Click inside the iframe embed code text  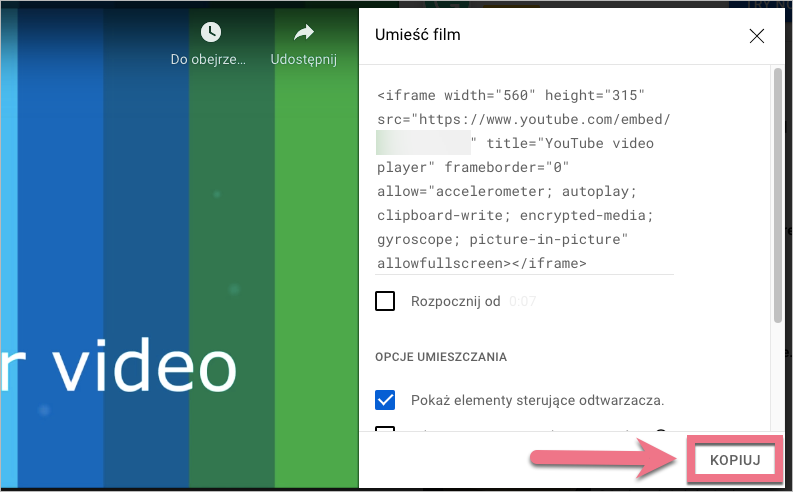515,190
